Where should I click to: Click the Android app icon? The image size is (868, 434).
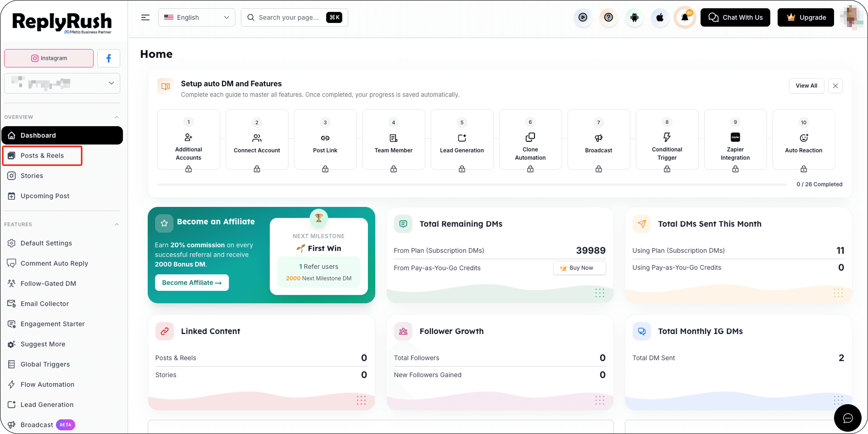pos(634,17)
